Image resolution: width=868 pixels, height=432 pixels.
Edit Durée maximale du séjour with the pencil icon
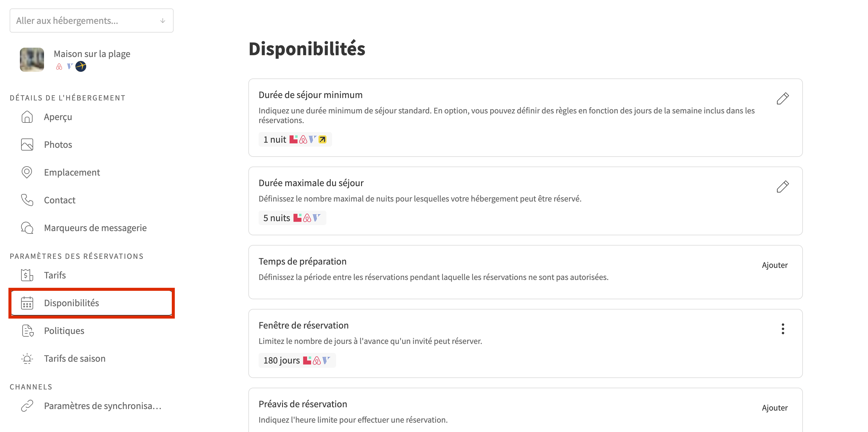click(782, 186)
